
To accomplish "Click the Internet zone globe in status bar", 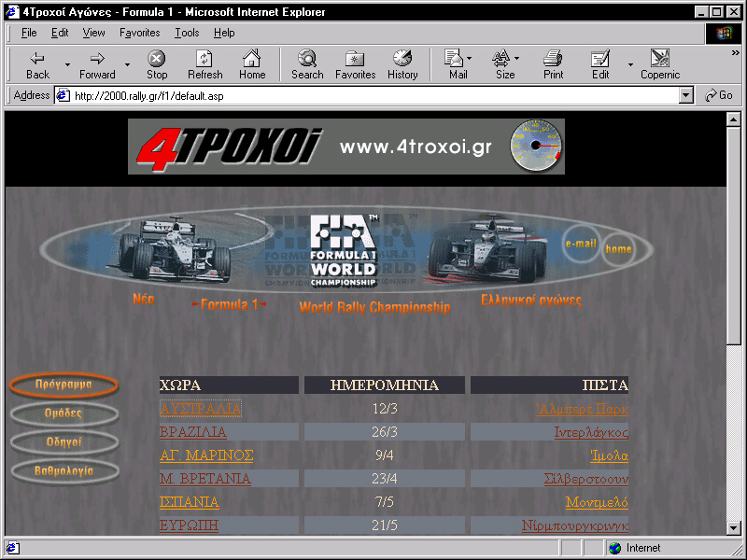I will tap(615, 548).
